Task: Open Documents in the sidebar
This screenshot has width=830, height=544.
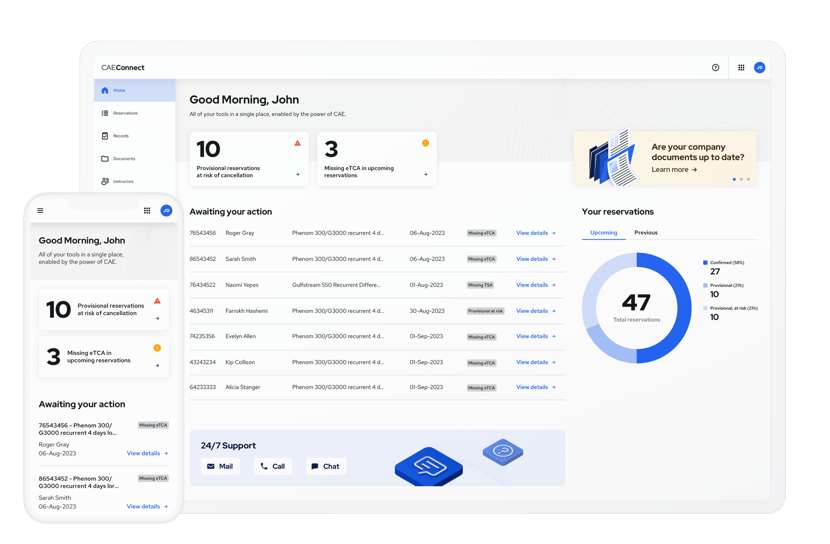Action: (x=134, y=159)
